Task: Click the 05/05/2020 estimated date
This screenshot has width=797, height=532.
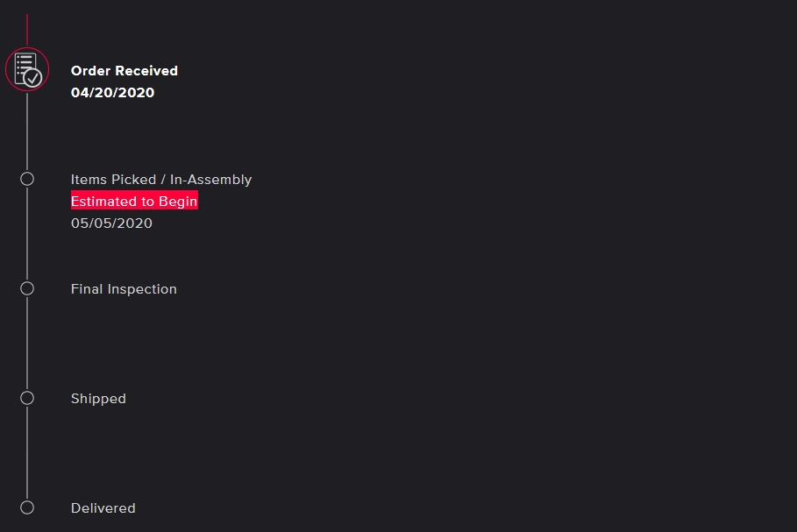Action: pos(111,223)
